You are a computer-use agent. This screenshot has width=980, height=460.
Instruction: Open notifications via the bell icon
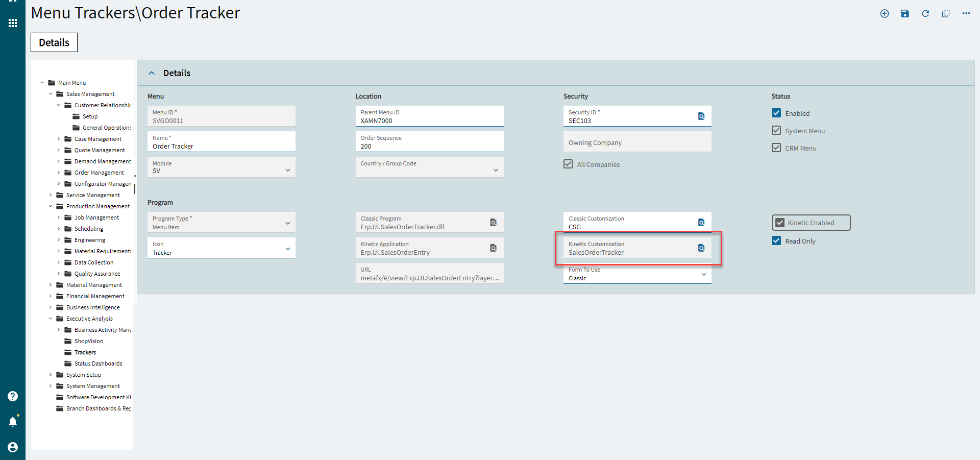(13, 421)
